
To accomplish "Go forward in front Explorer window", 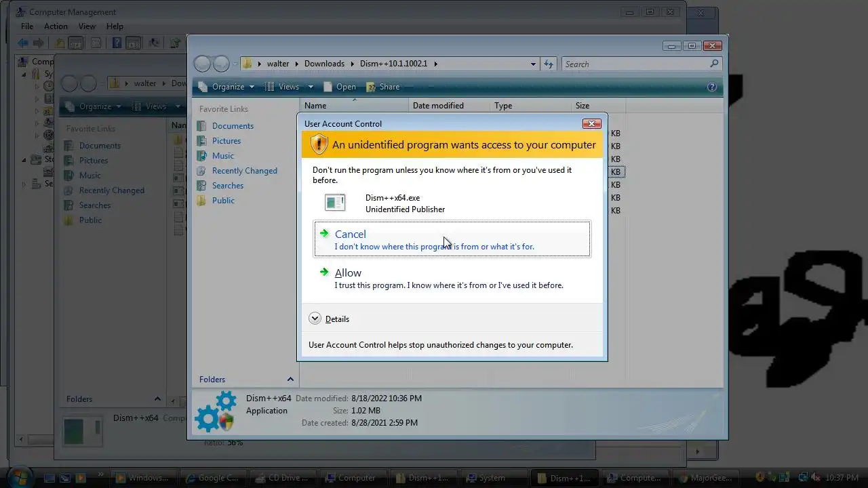I will pyautogui.click(x=221, y=64).
